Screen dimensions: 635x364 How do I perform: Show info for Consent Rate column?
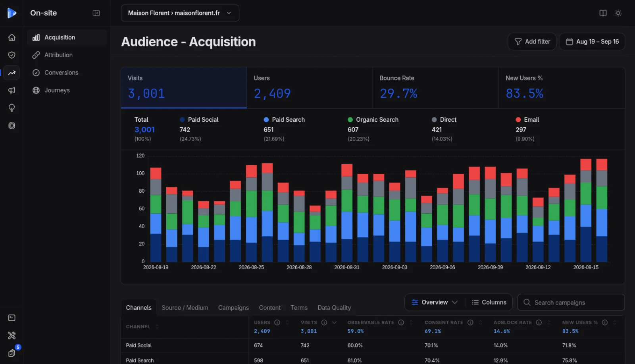pos(470,322)
